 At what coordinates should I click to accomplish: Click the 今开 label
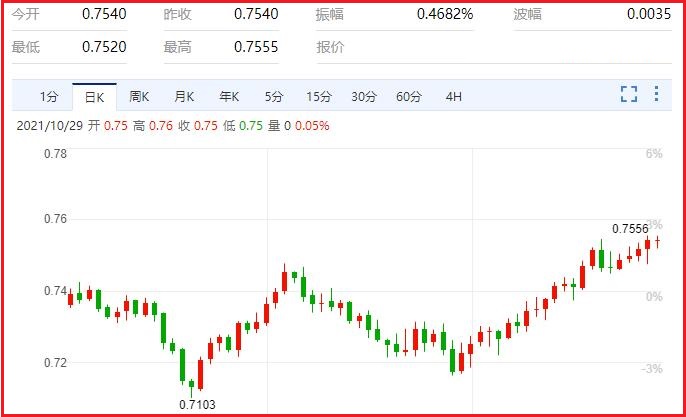pos(25,14)
